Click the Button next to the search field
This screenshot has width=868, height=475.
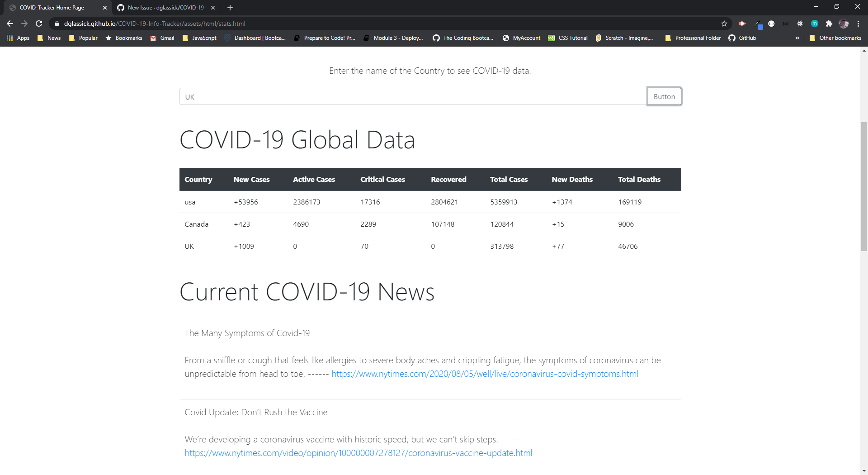click(664, 96)
